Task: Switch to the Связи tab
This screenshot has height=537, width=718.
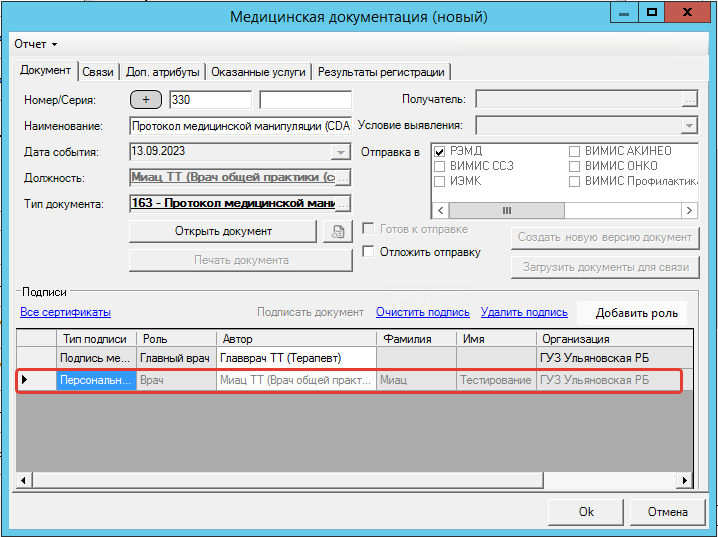Action: click(x=98, y=72)
